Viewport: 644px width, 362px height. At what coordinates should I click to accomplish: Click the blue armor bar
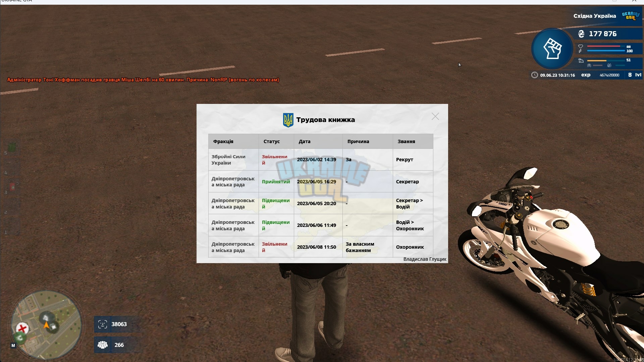pyautogui.click(x=606, y=51)
